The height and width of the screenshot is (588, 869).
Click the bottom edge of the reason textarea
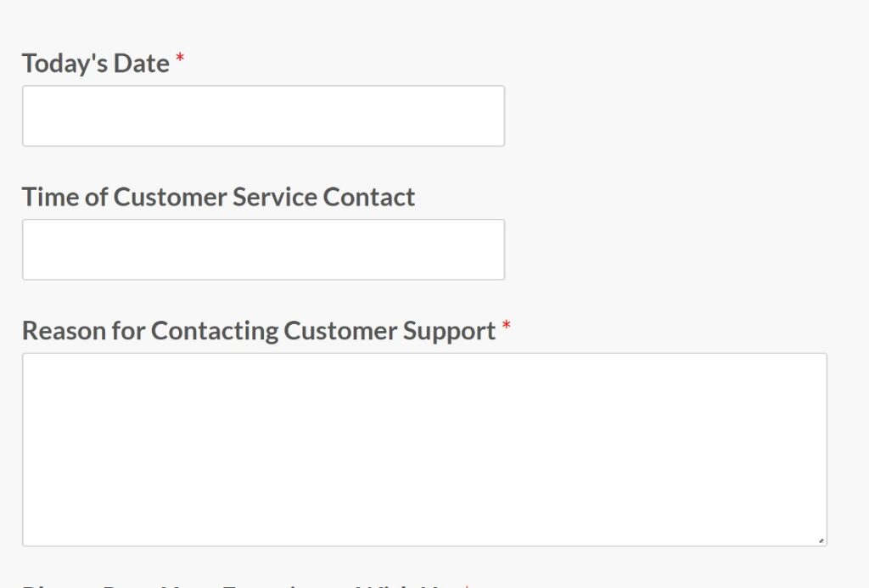(x=424, y=543)
